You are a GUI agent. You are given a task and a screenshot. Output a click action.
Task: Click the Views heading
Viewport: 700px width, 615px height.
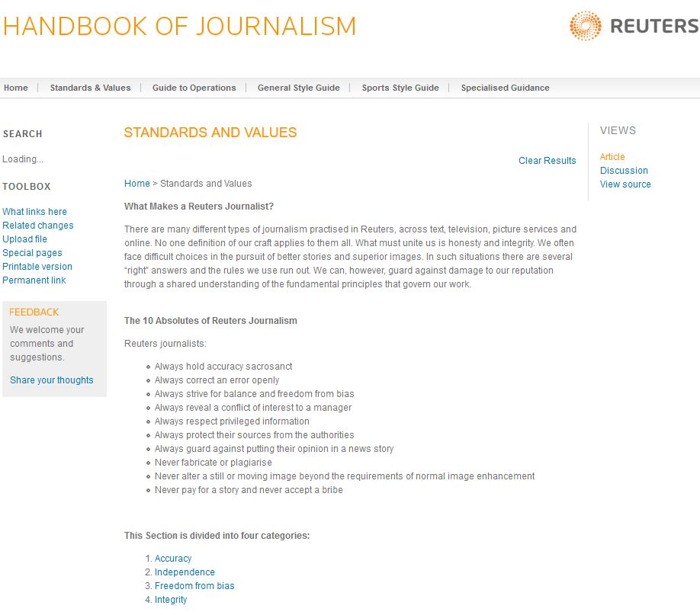click(x=618, y=131)
